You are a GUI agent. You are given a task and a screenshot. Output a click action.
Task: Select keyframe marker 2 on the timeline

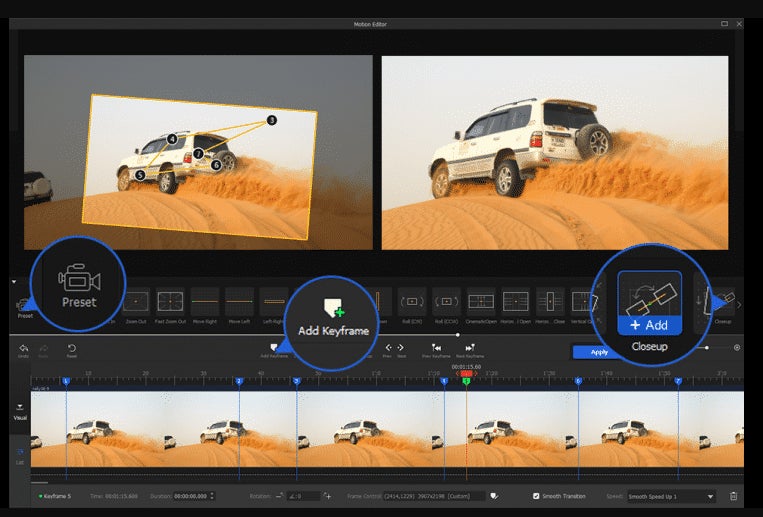239,382
